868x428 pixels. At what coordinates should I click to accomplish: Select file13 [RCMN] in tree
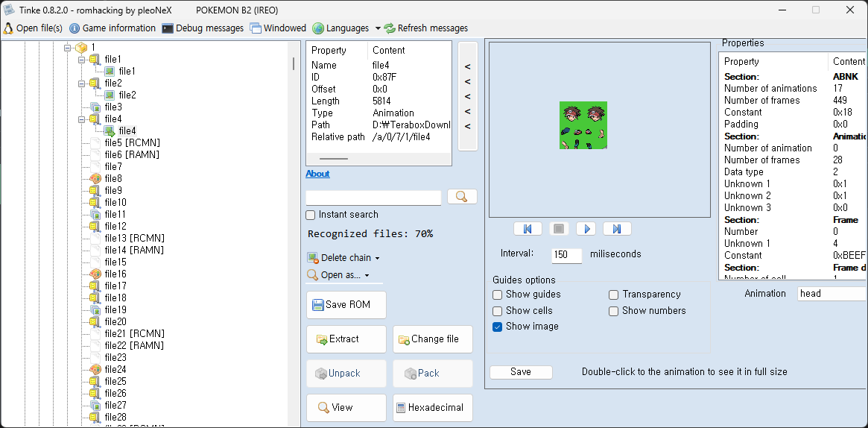pos(135,238)
